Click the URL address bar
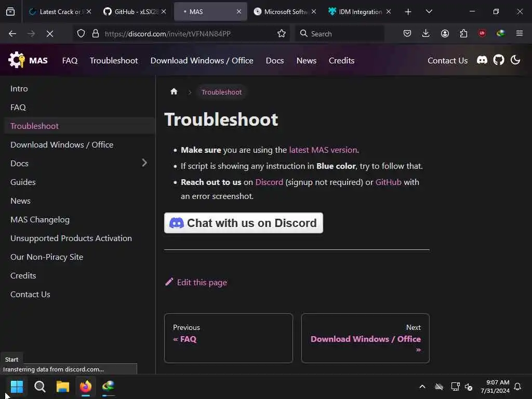532x399 pixels. coord(181,34)
